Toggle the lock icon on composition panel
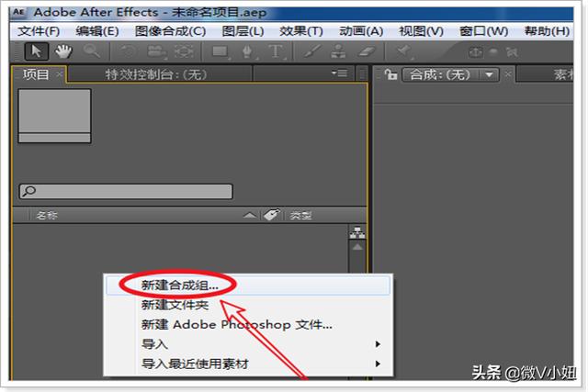Screen dimensions: 588x392 coord(391,74)
